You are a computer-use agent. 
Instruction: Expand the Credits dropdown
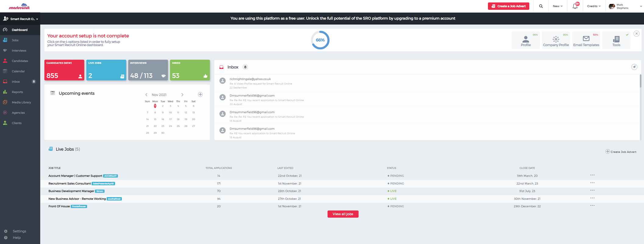(x=594, y=6)
